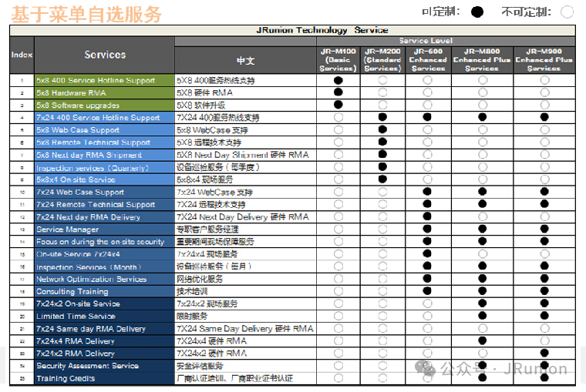The image size is (586, 392).
Task: Click the JR-M800 circle for 7x24x4 RMA Delivery
Action: coord(483,340)
